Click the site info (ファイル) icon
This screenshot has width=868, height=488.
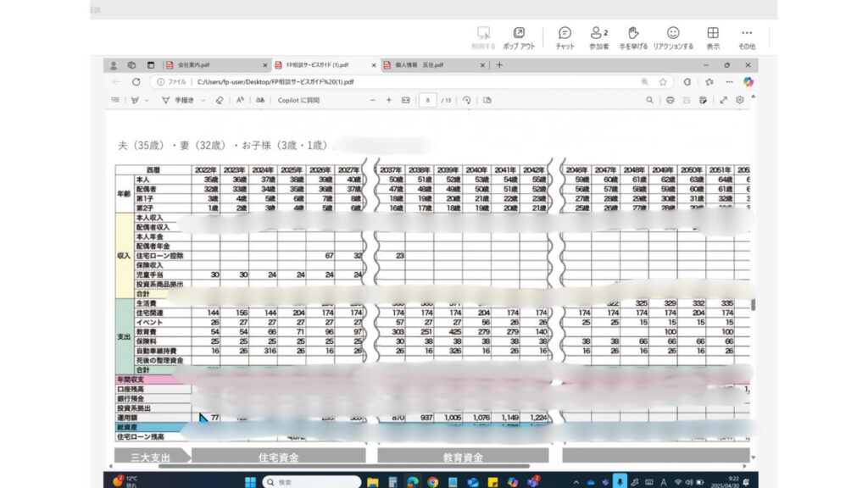160,82
